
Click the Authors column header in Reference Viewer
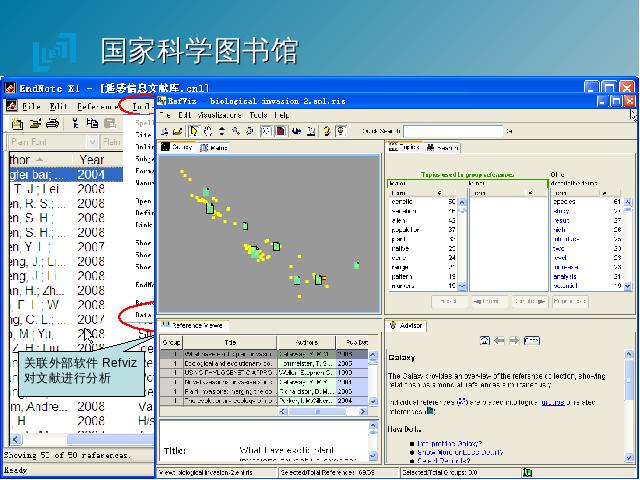[306, 342]
